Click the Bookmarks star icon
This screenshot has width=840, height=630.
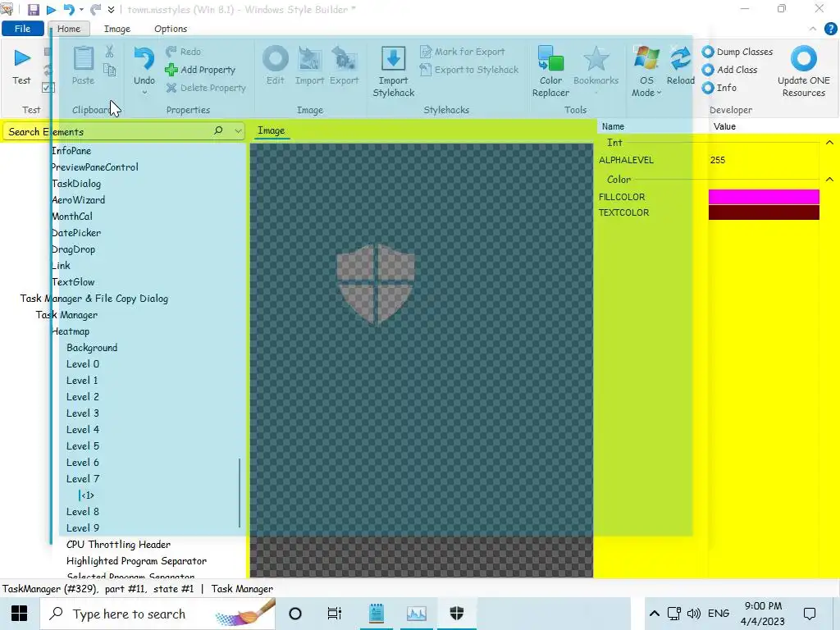(596, 58)
